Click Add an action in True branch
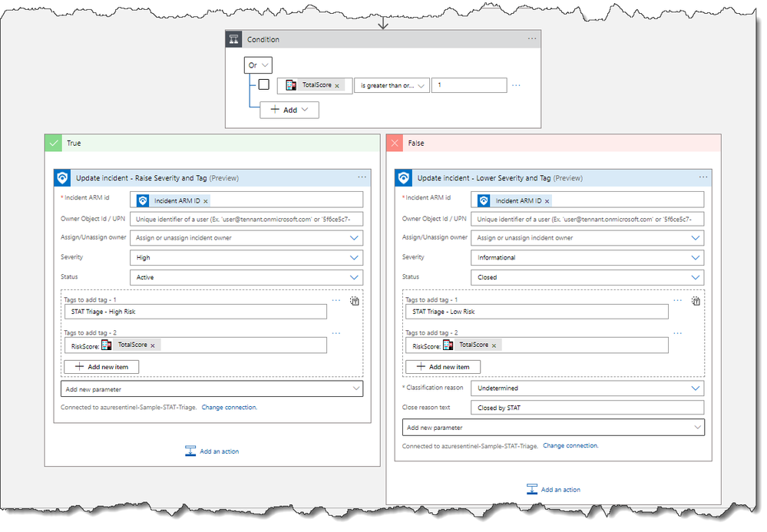767x532 pixels. click(x=213, y=451)
